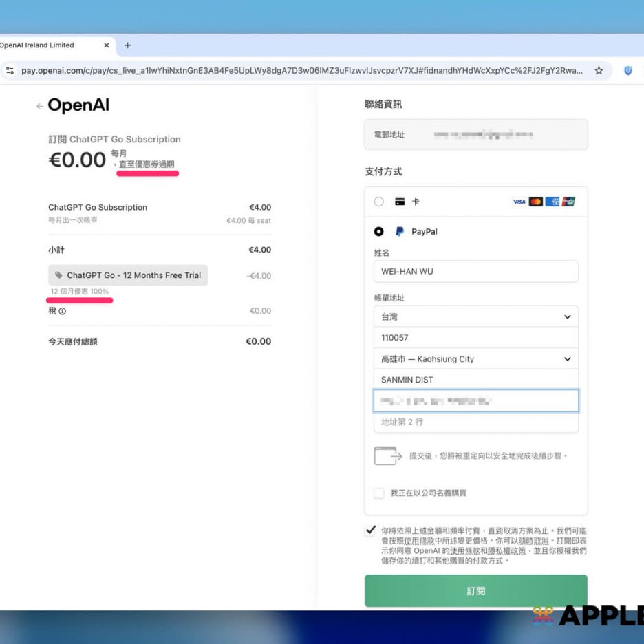Open the Kaohsiung City dropdown
This screenshot has width=644, height=644.
(475, 359)
